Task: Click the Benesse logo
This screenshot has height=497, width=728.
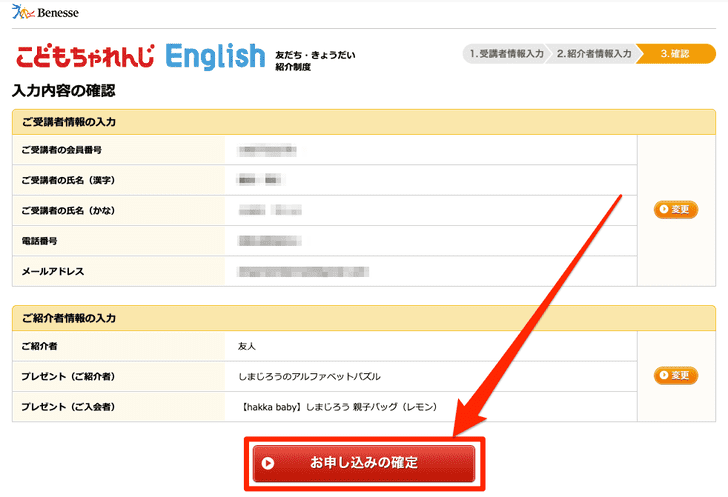Action: click(46, 12)
